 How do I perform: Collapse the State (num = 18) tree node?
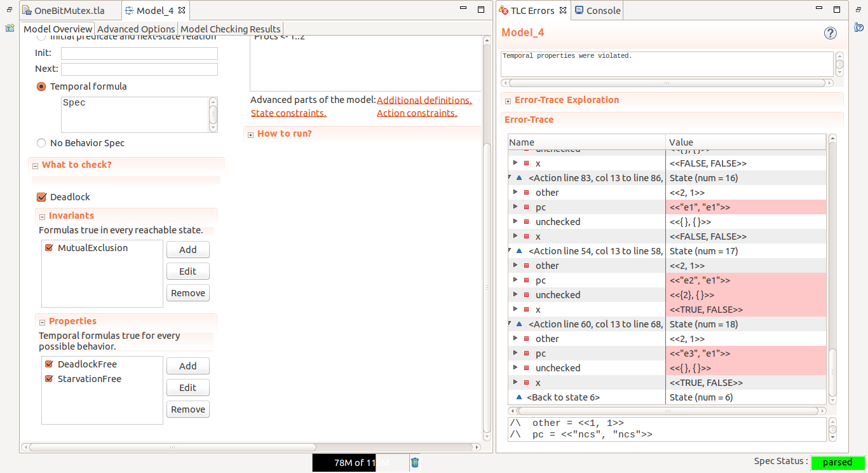coord(510,324)
